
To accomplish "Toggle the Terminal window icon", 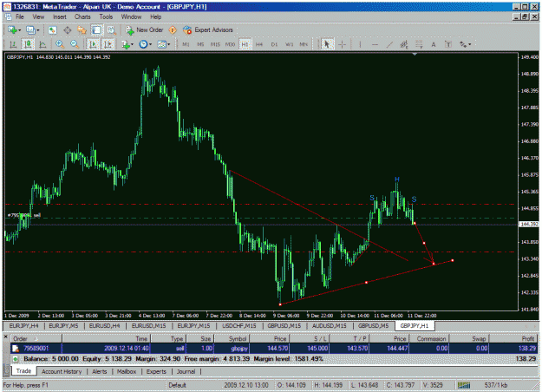I will click(97, 30).
